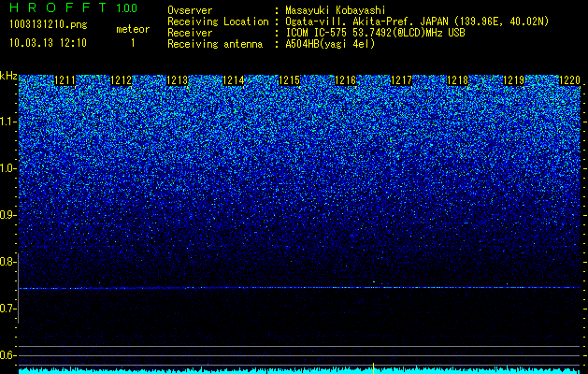The width and height of the screenshot is (588, 374).
Task: Click the 1.1 frequency axis label
Action: (x=7, y=122)
